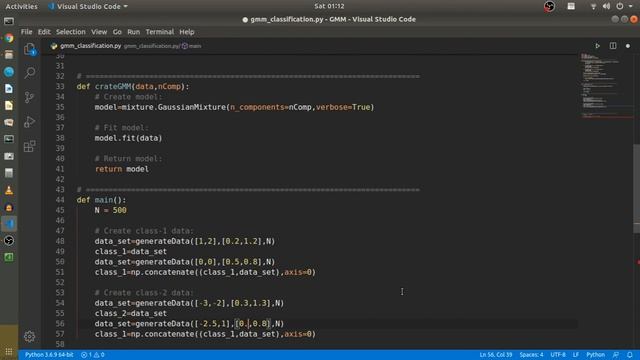
Task: Click the gmm_classification.py breadcrumb path
Action: tap(151, 46)
